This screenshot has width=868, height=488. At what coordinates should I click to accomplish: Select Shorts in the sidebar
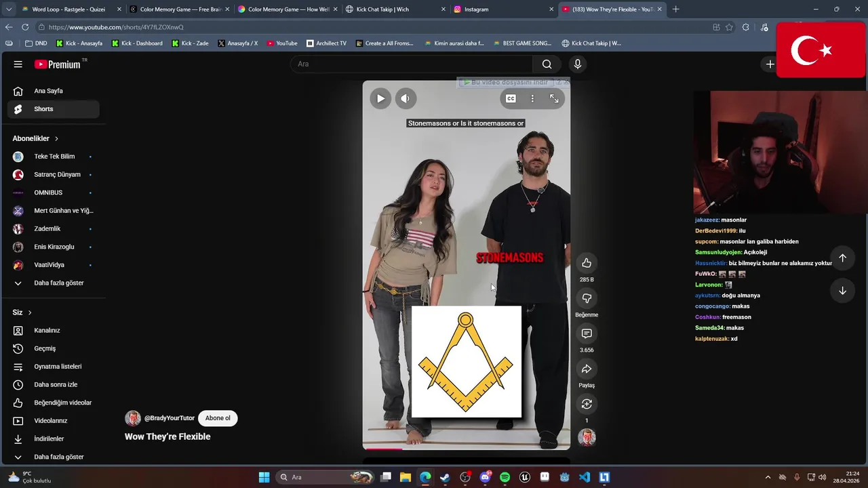pyautogui.click(x=53, y=109)
